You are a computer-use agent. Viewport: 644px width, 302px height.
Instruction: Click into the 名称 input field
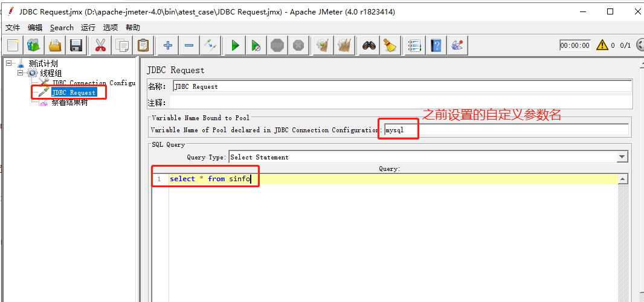point(402,86)
